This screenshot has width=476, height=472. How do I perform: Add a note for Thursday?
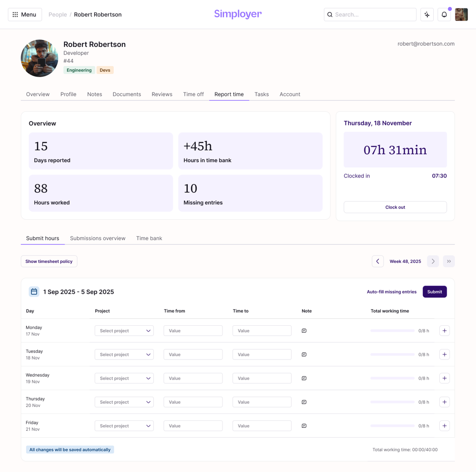304,402
